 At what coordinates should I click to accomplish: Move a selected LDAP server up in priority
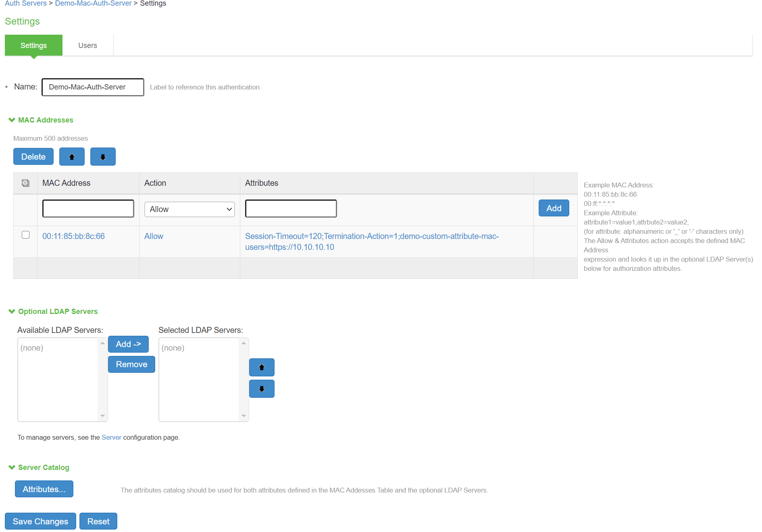[261, 367]
